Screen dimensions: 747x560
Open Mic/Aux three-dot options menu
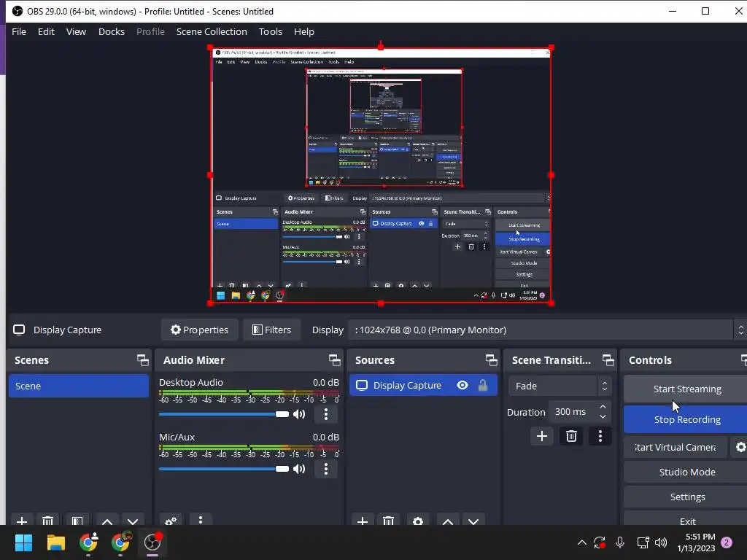[x=326, y=469]
